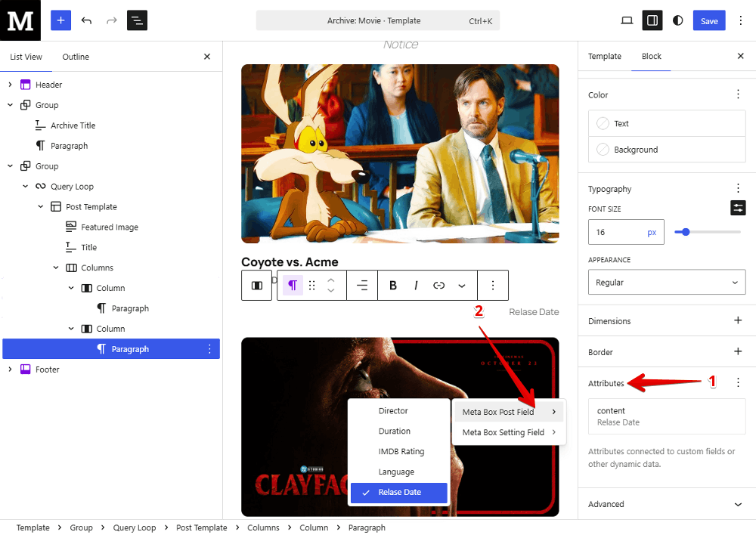Insert a link in the paragraph
756x535 pixels.
tap(438, 286)
